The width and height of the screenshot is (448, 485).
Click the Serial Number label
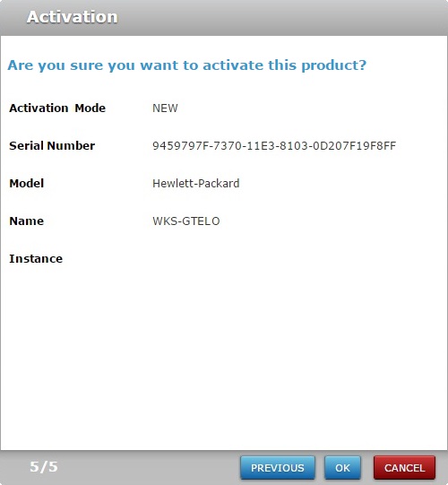tap(52, 146)
